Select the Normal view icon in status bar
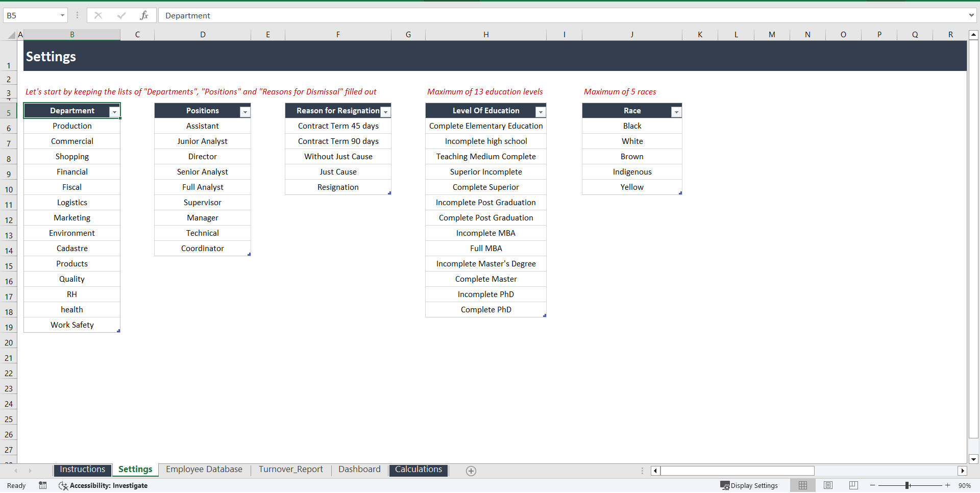Viewport: 980px width, 493px height. [x=803, y=485]
